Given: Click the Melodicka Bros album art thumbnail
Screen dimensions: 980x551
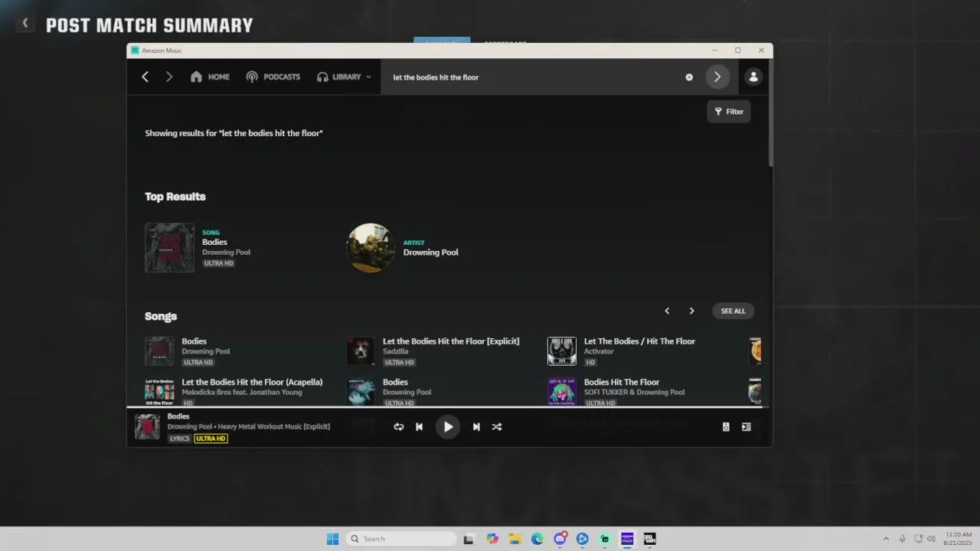Looking at the screenshot, I should 159,391.
